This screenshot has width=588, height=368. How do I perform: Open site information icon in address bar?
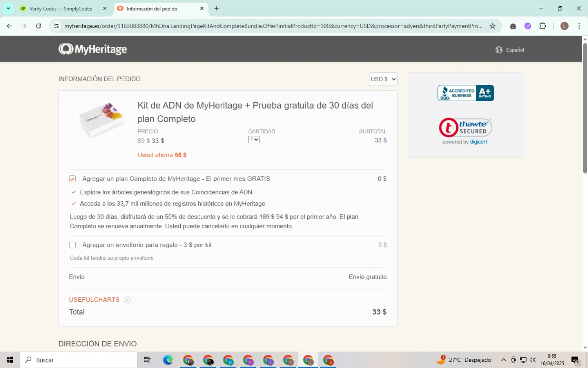pyautogui.click(x=56, y=26)
